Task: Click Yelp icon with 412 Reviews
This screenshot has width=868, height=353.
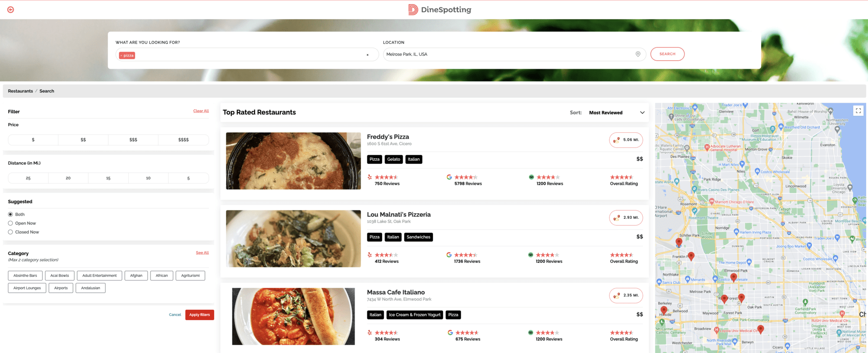Action: click(370, 255)
